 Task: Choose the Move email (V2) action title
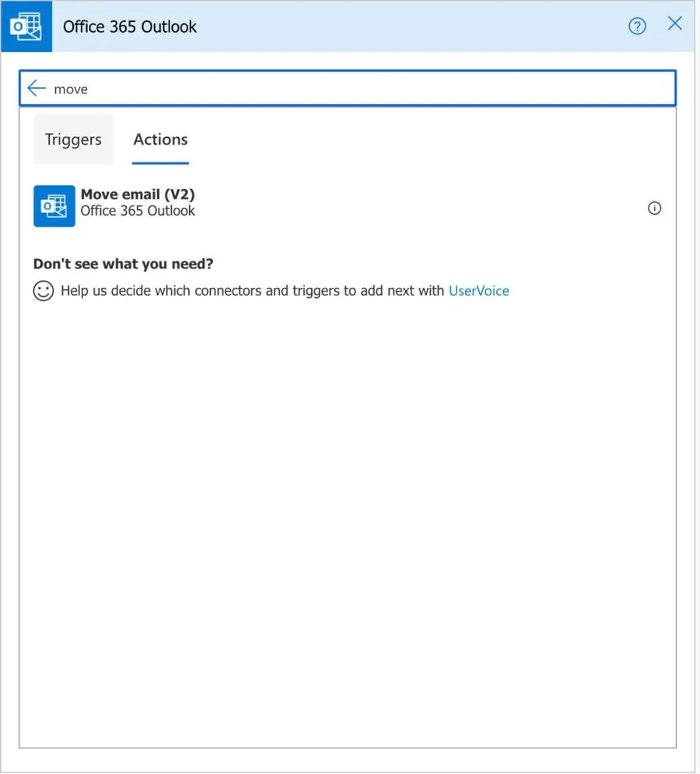[x=137, y=194]
